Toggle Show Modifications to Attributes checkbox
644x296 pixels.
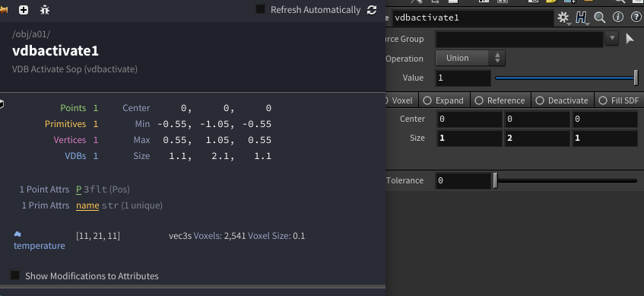[14, 275]
